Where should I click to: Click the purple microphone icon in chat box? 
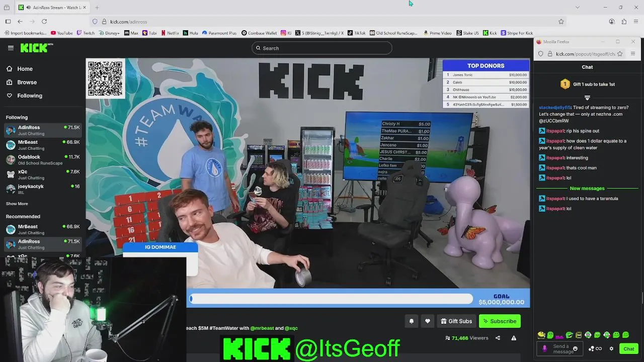coord(544,348)
